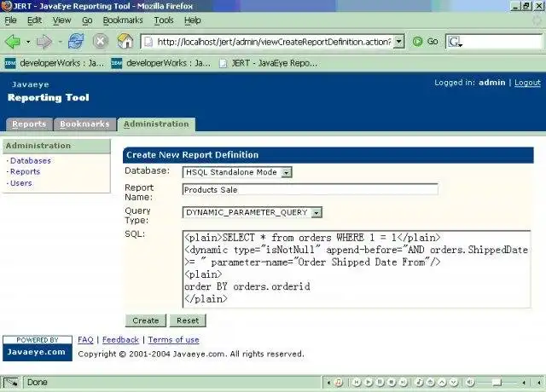Switch to the Bookmarks tab
This screenshot has width=546, height=392.
(84, 124)
